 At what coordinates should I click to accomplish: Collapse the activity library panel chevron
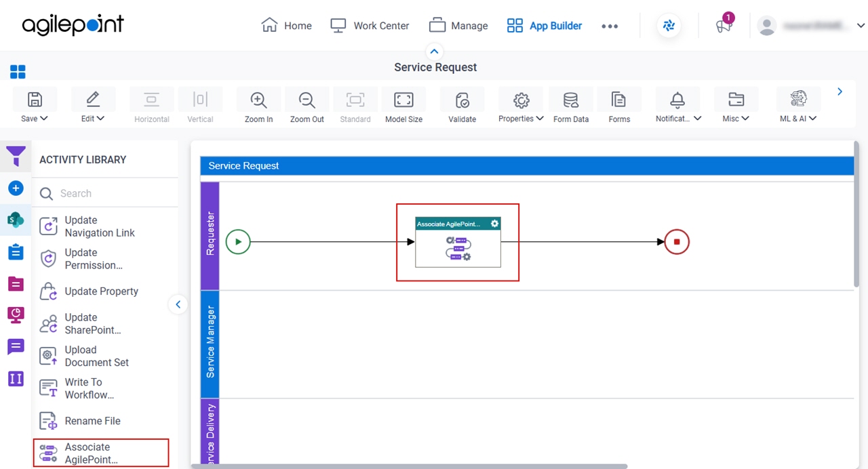(x=178, y=304)
